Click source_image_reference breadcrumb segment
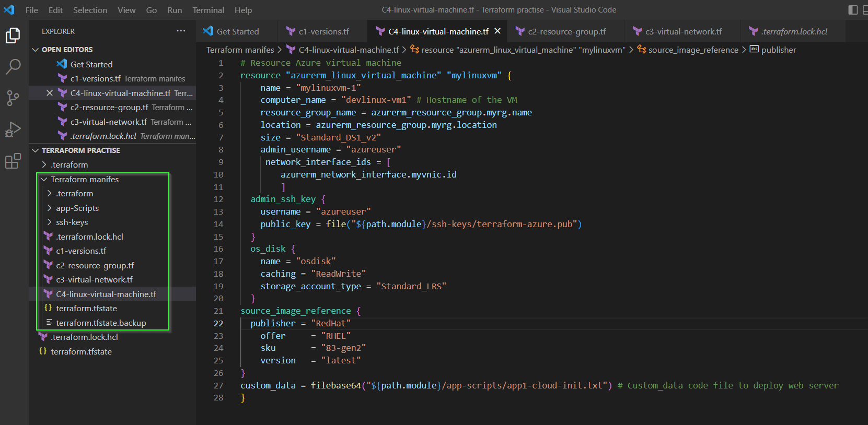Screen dimensions: 868x425 (693, 50)
